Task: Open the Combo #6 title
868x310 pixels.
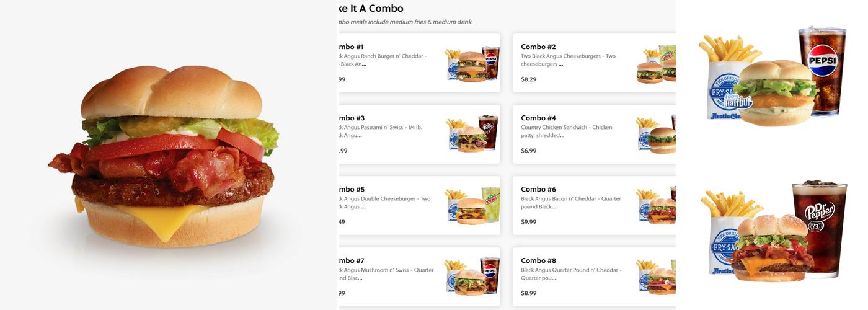Action: 538,189
